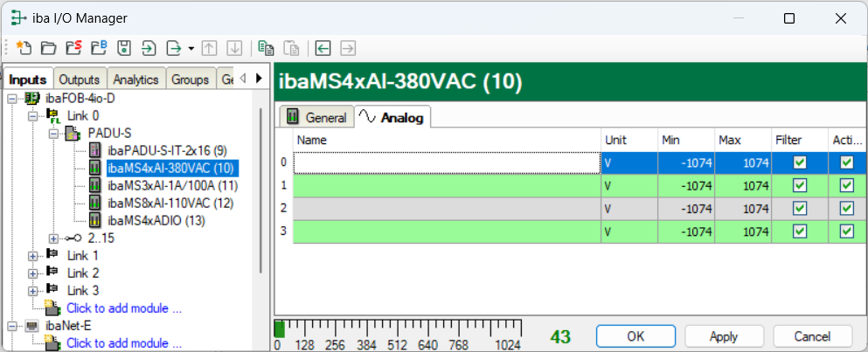868x352 pixels.
Task: Click the Copy toolbar icon
Action: (267, 48)
